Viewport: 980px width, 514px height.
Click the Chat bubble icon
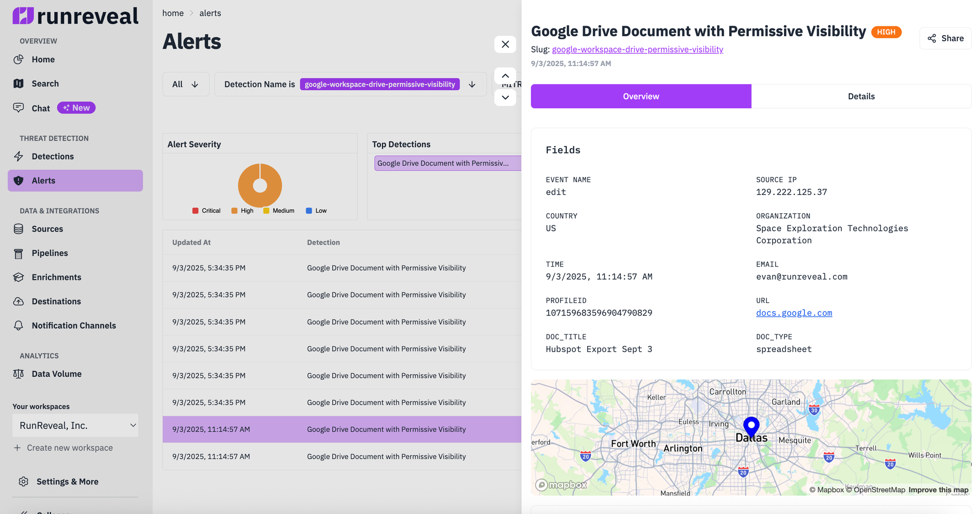coord(19,108)
